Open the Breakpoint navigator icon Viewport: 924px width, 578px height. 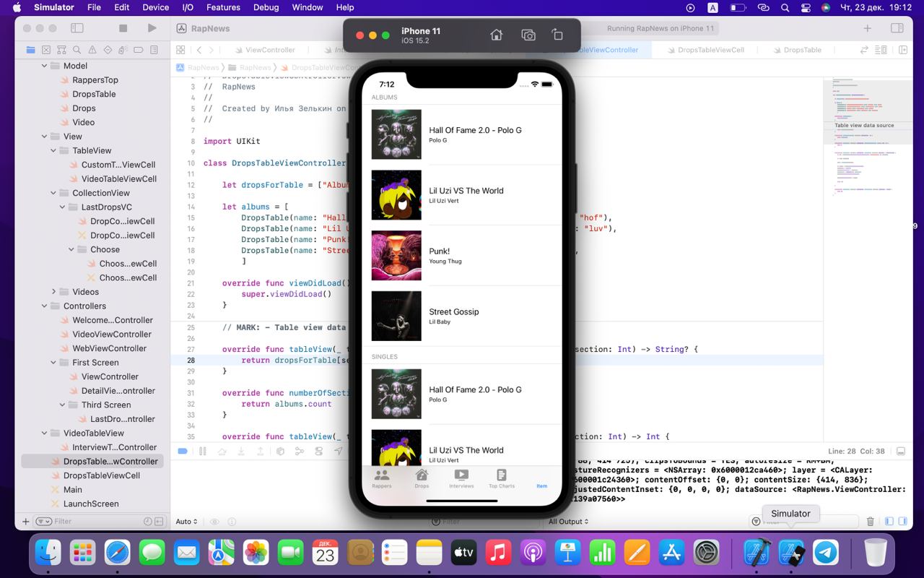(139, 50)
